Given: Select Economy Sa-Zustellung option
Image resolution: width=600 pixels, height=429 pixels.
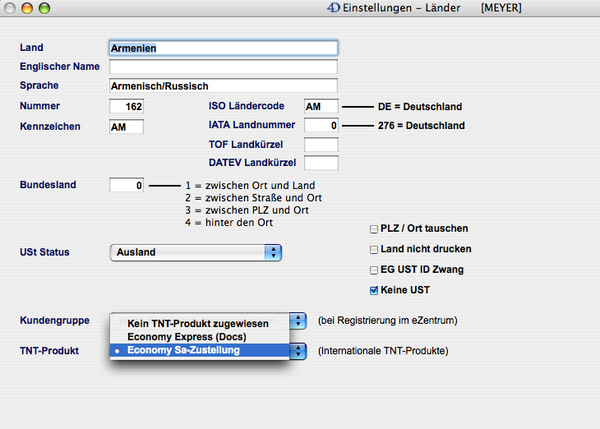Looking at the screenshot, I should click(x=183, y=350).
